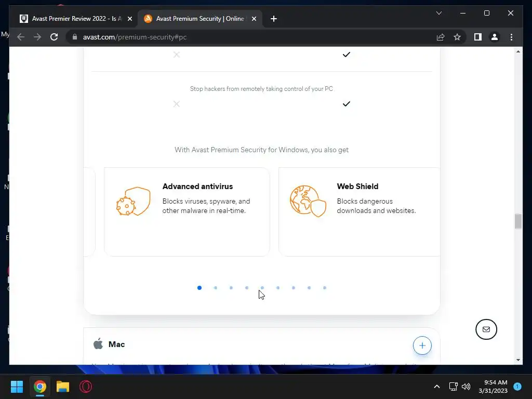Close the Avast Premier Review tab
Viewport: 532px width, 399px height.
[x=129, y=19]
